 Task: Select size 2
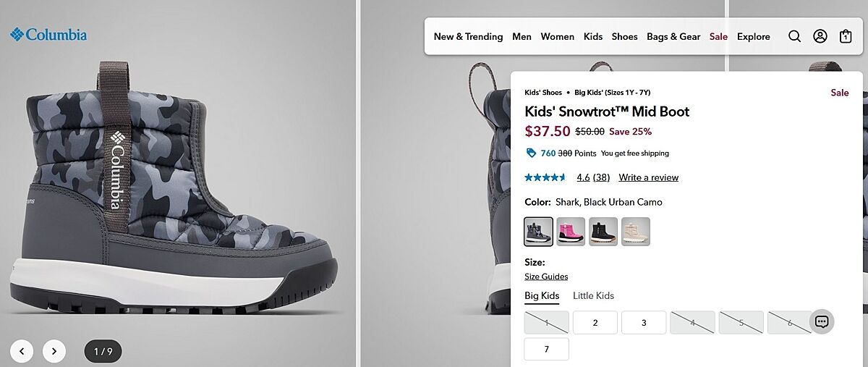(x=595, y=322)
